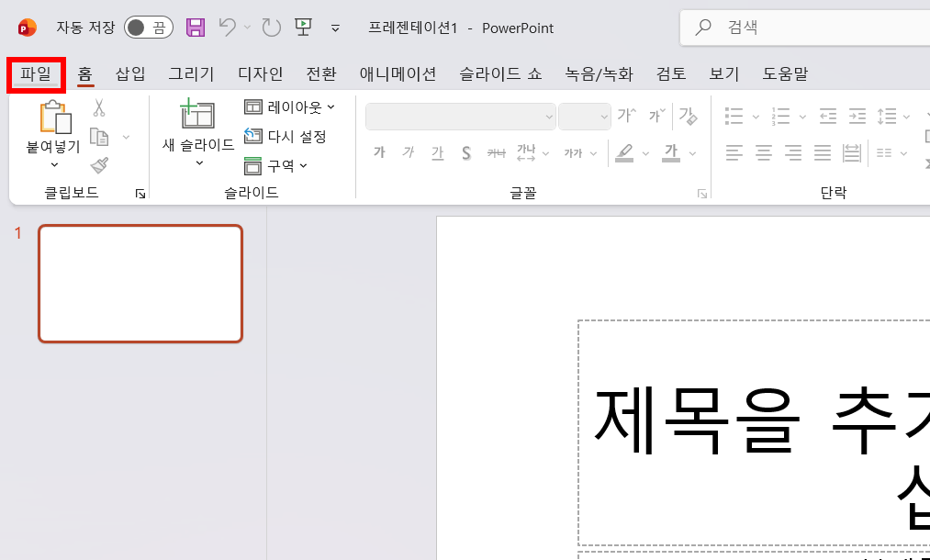Open the undo history dropdown arrow
This screenshot has width=930, height=560.
pos(248,28)
